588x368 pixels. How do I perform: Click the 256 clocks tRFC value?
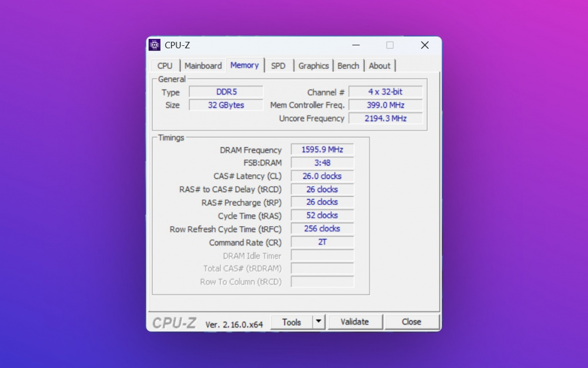tap(322, 228)
